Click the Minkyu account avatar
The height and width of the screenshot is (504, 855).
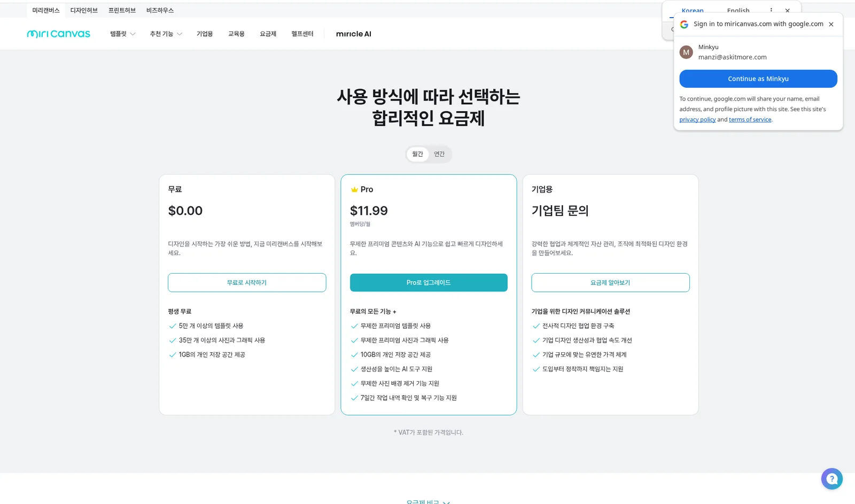tap(686, 52)
